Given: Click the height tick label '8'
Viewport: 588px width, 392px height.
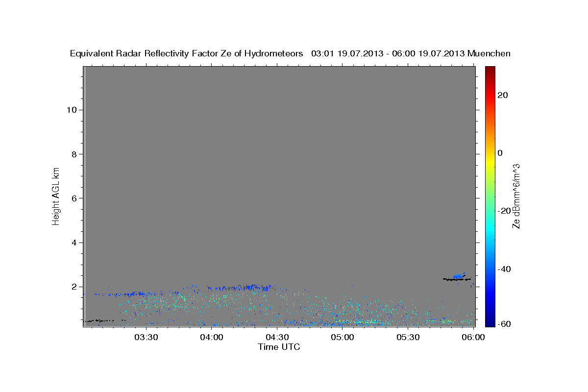Looking at the screenshot, I should tap(74, 154).
